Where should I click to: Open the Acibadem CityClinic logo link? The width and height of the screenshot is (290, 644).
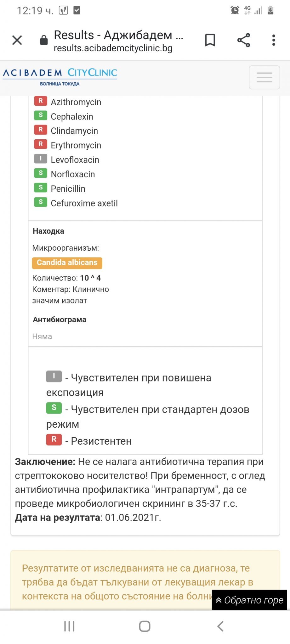click(60, 77)
